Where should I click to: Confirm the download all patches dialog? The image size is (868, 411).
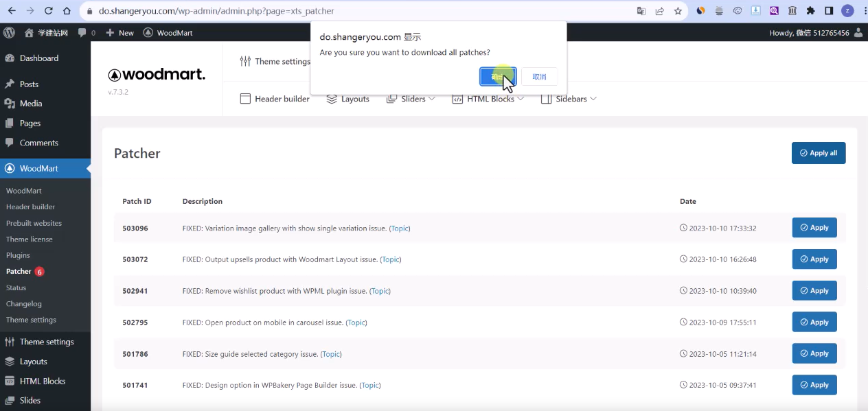click(x=498, y=77)
